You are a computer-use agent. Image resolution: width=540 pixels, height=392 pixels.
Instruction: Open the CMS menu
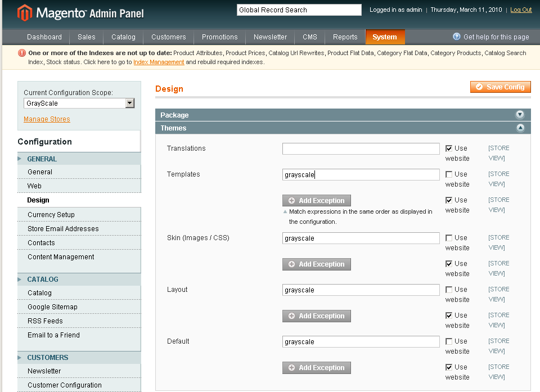click(310, 37)
